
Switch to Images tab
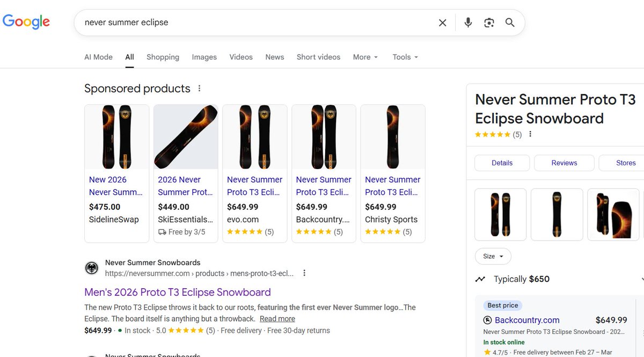point(204,57)
